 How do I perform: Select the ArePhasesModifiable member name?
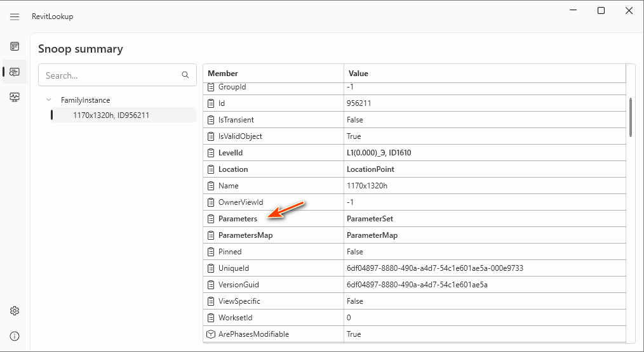254,334
